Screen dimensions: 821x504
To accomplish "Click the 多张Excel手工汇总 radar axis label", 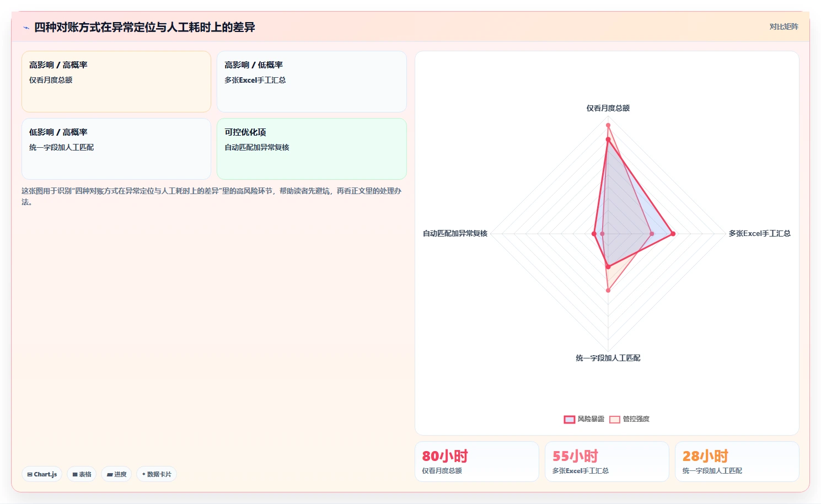I will coord(759,233).
